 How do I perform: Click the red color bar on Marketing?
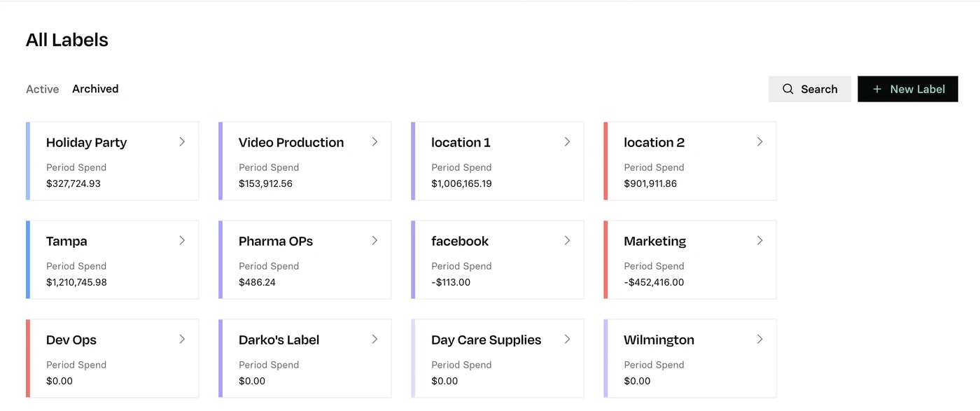(605, 260)
